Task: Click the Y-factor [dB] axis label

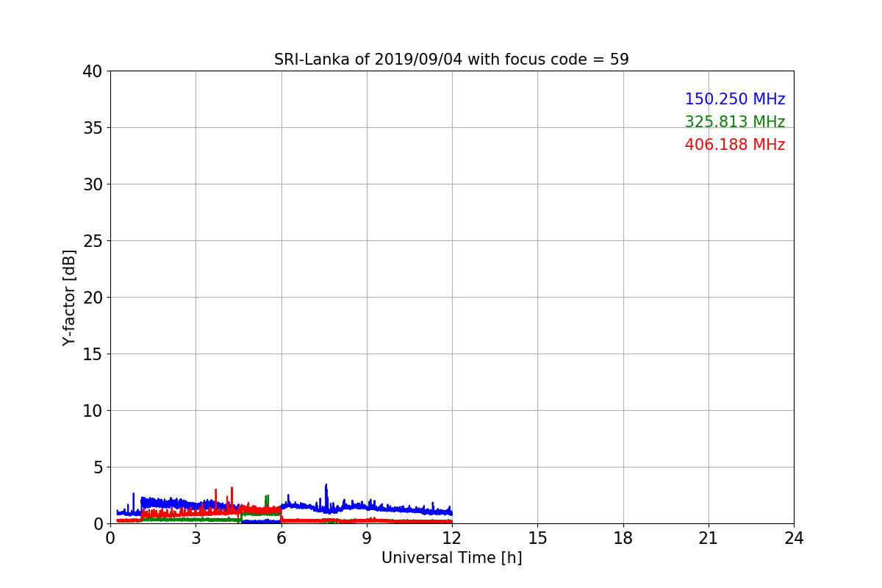Action: pos(69,297)
